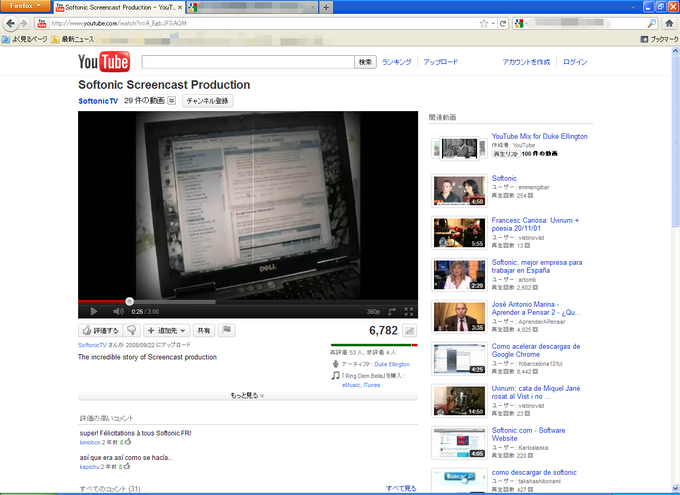This screenshot has height=495, width=680.
Task: Open the ランキング link
Action: point(396,62)
